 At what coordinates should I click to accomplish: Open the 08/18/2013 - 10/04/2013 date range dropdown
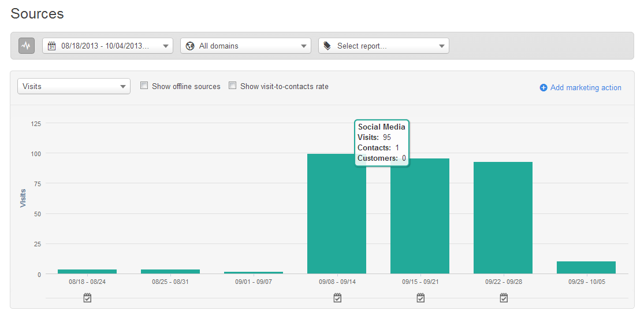pos(107,46)
